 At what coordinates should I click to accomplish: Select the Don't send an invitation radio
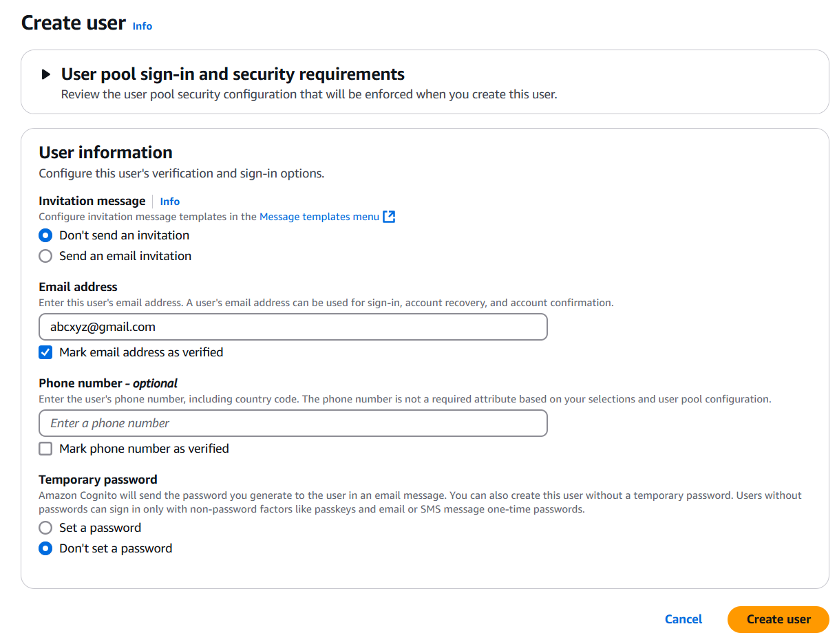coord(45,235)
